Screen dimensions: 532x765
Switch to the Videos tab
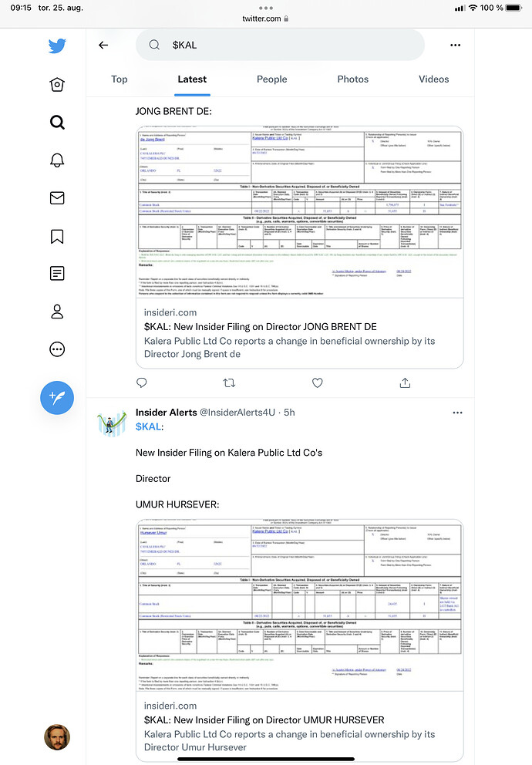coord(433,79)
